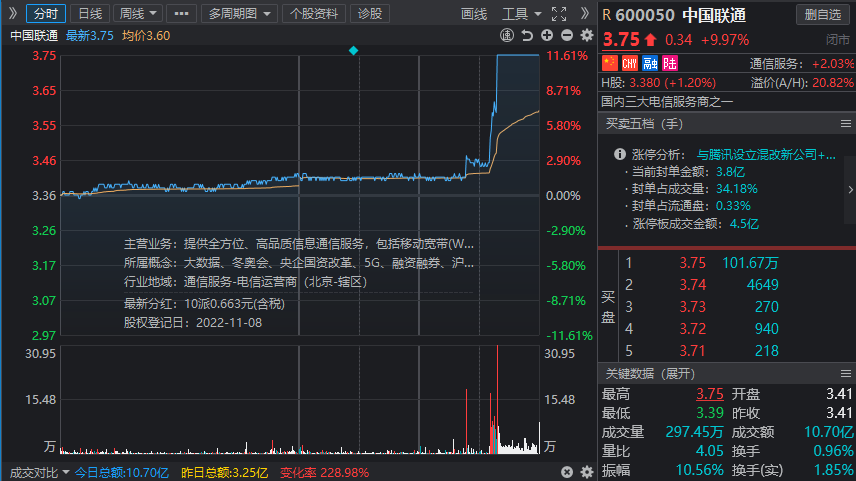This screenshot has width=856, height=481.
Task: Click the 最新分红 dividend info line
Action: [x=204, y=304]
